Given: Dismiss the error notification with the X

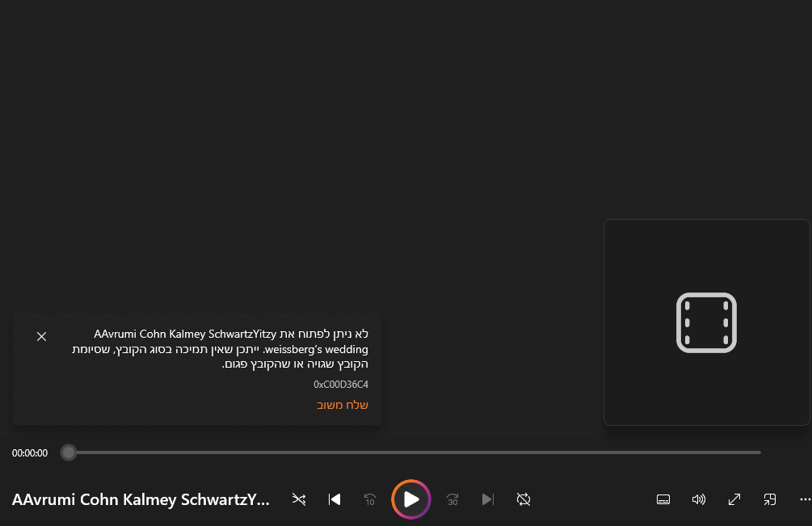Looking at the screenshot, I should coord(42,337).
